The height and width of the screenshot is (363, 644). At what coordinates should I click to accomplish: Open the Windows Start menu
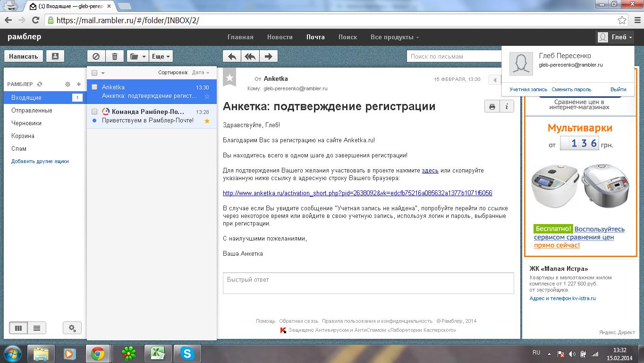12,354
